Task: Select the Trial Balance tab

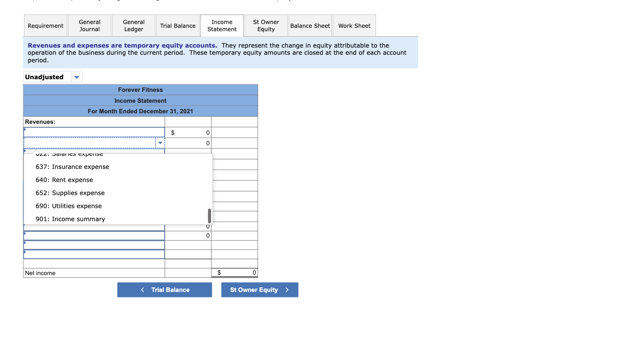Action: pos(178,25)
